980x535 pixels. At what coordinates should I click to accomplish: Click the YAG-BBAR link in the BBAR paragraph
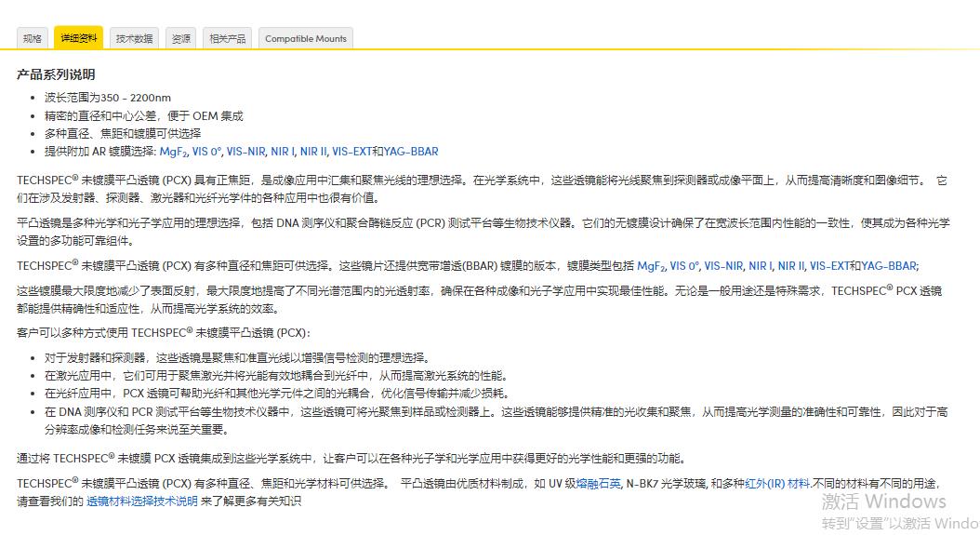click(889, 266)
